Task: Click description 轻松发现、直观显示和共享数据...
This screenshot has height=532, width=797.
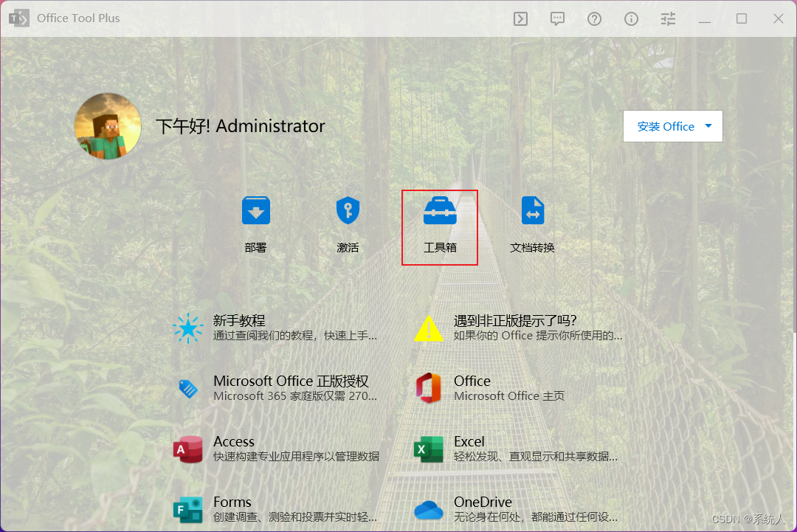Action: [x=535, y=457]
